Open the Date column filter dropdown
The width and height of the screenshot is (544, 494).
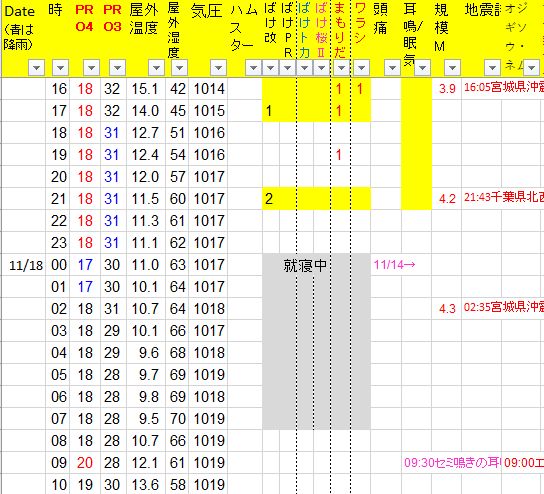click(36, 68)
